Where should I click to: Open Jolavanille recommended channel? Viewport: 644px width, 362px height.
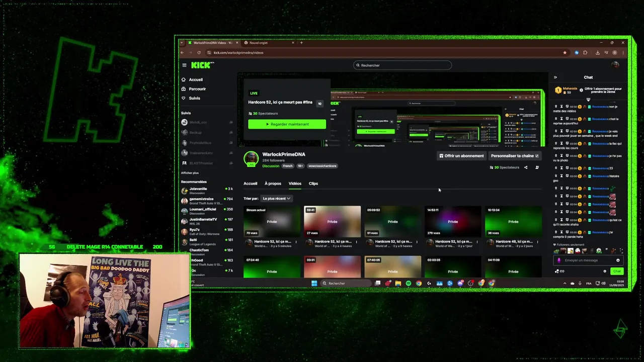[x=207, y=190]
